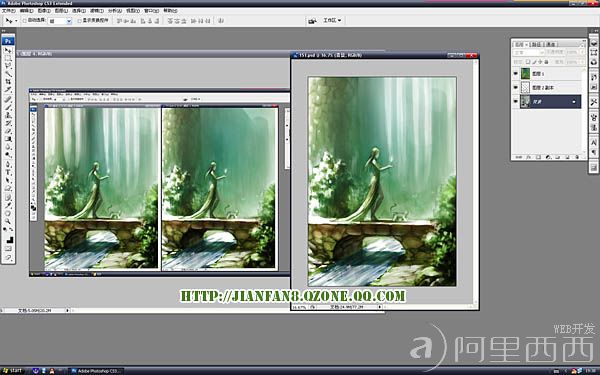Toggle lock transparent pixels in Layers panel
The image size is (600, 375).
click(528, 62)
